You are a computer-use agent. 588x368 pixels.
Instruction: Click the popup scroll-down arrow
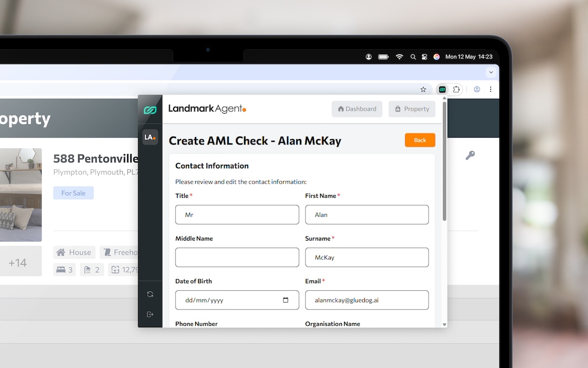coord(444,325)
